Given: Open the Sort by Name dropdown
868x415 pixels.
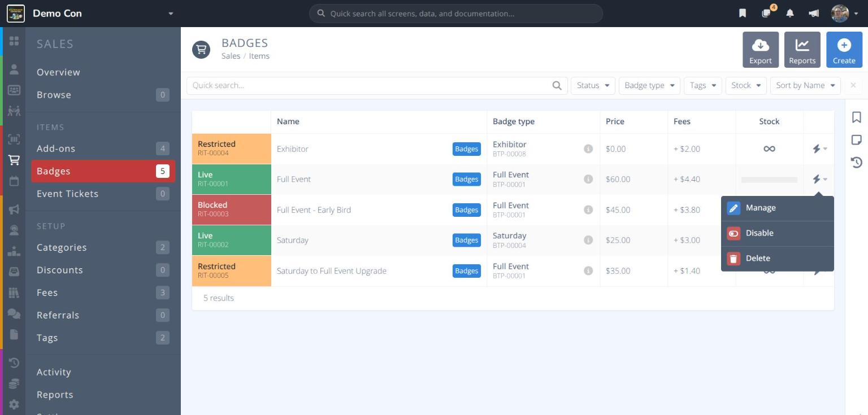Looking at the screenshot, I should click(x=805, y=86).
